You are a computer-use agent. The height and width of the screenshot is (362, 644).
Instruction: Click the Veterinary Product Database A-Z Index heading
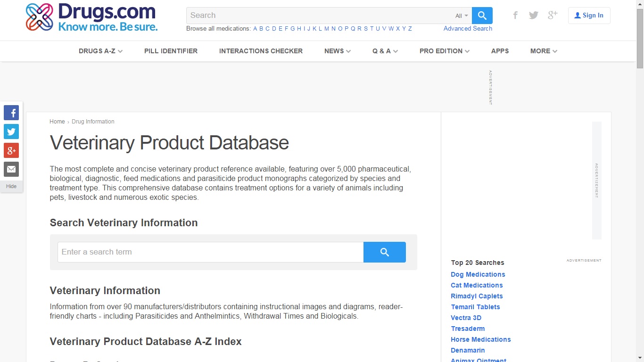tap(146, 342)
